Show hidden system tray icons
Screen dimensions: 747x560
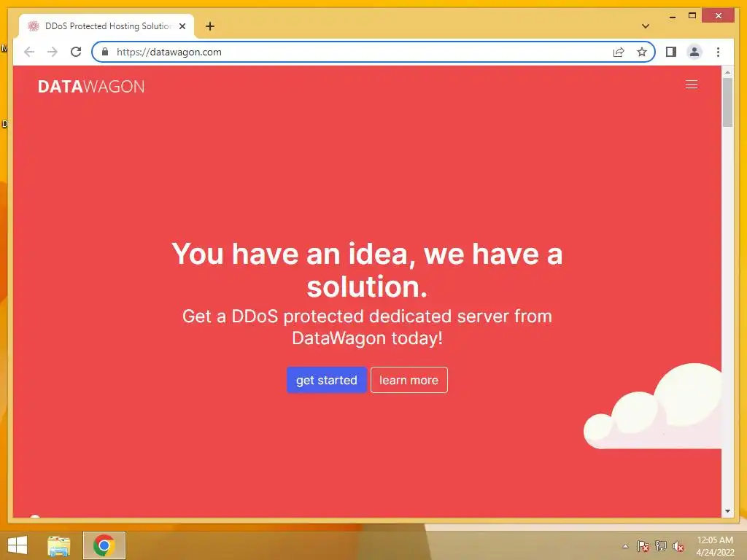click(x=625, y=546)
